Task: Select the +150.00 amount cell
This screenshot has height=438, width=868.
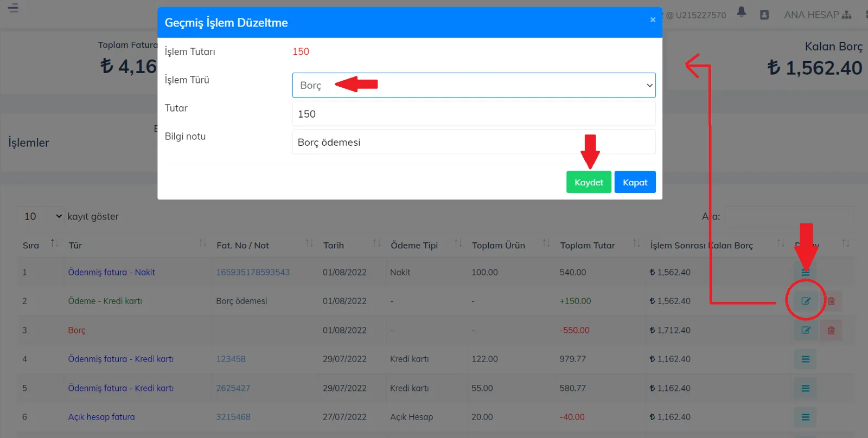Action: click(x=575, y=301)
